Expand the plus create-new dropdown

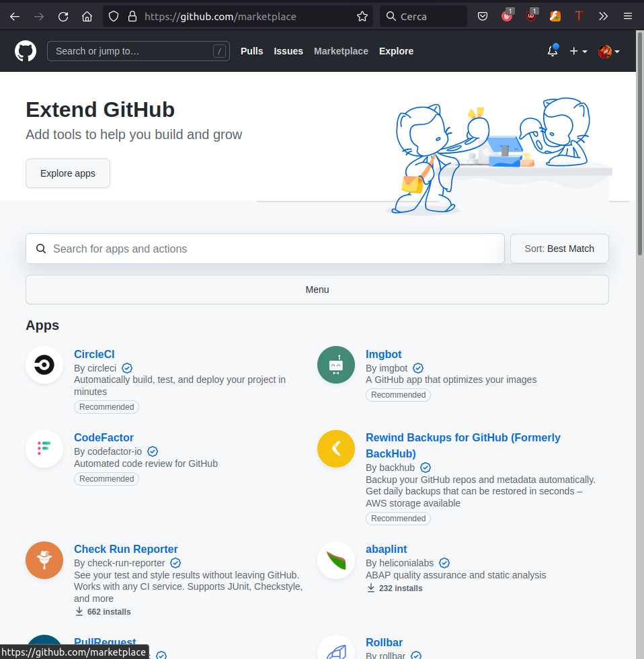[x=578, y=51]
